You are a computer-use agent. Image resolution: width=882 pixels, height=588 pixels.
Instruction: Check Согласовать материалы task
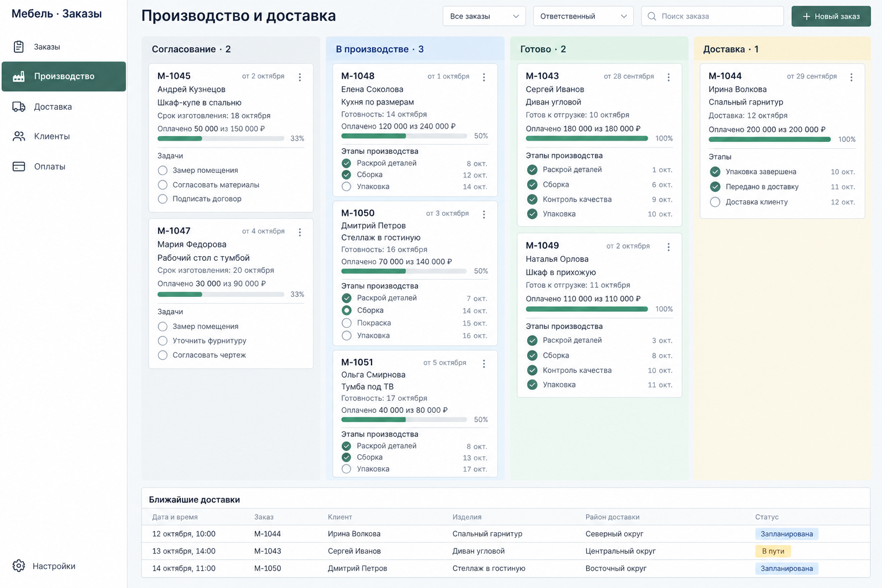[x=163, y=185]
